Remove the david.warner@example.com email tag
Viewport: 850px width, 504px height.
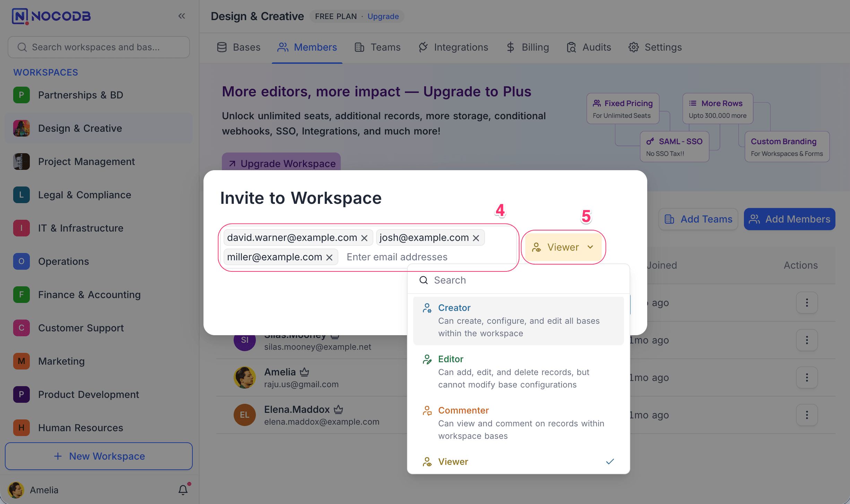pos(364,238)
